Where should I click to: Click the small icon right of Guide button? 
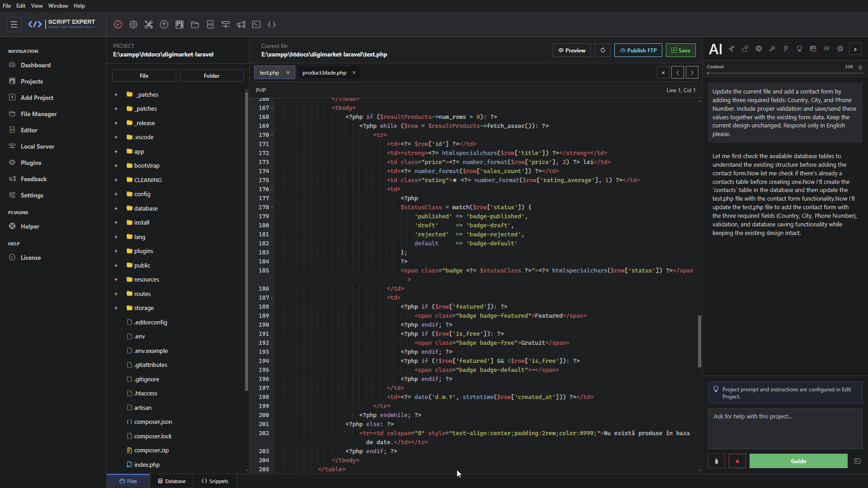point(857,461)
